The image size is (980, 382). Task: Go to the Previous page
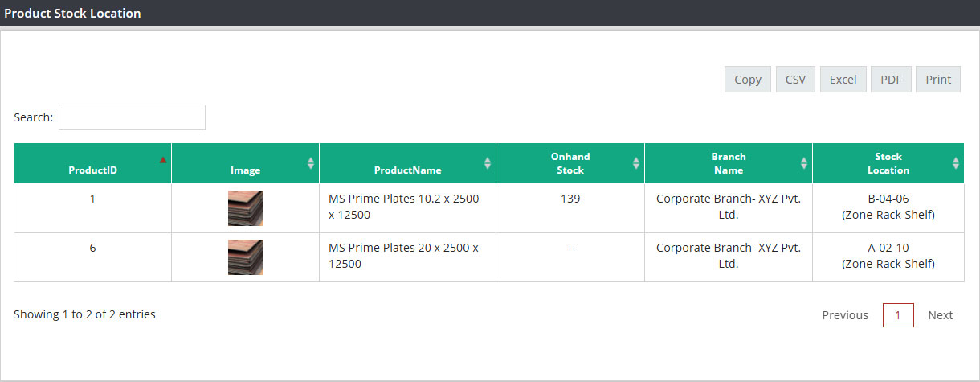click(x=845, y=315)
